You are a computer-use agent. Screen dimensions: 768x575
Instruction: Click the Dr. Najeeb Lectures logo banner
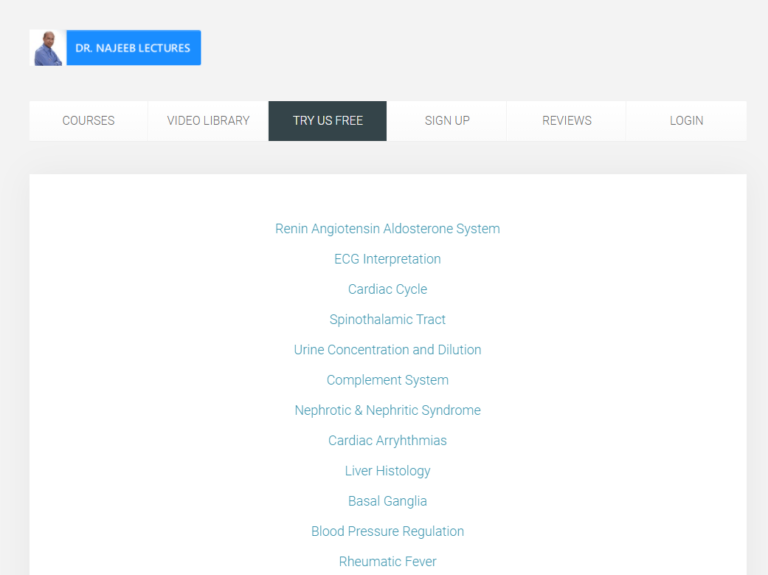point(133,48)
